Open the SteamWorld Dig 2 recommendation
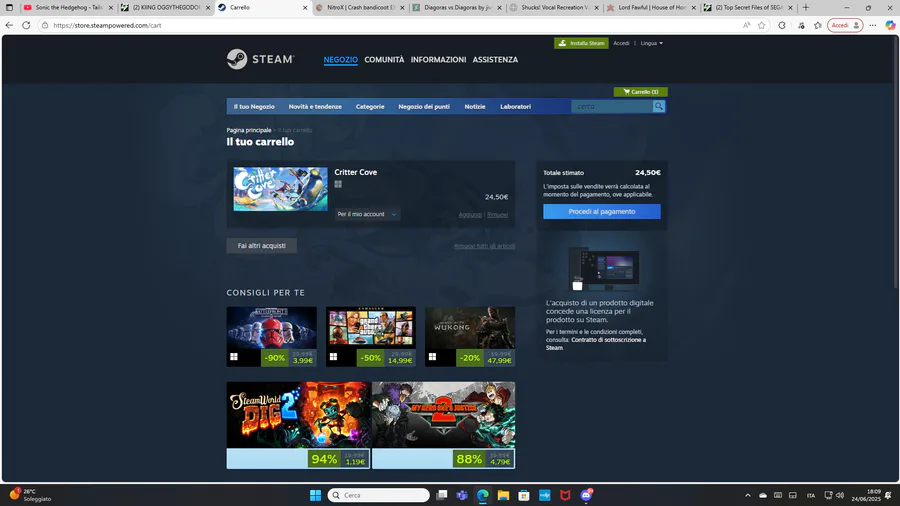The height and width of the screenshot is (506, 900). [x=298, y=415]
